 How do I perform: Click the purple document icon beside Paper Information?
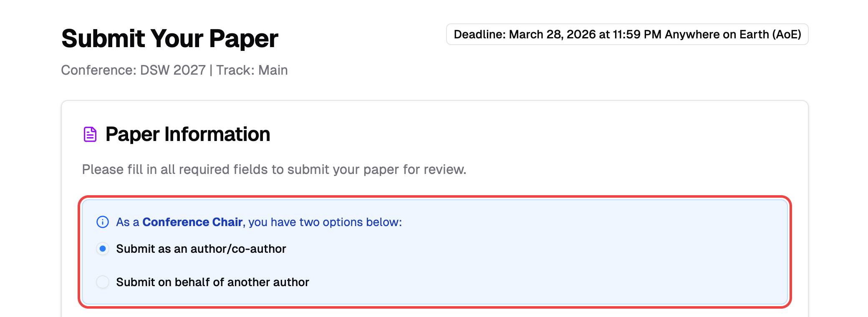[x=90, y=134]
